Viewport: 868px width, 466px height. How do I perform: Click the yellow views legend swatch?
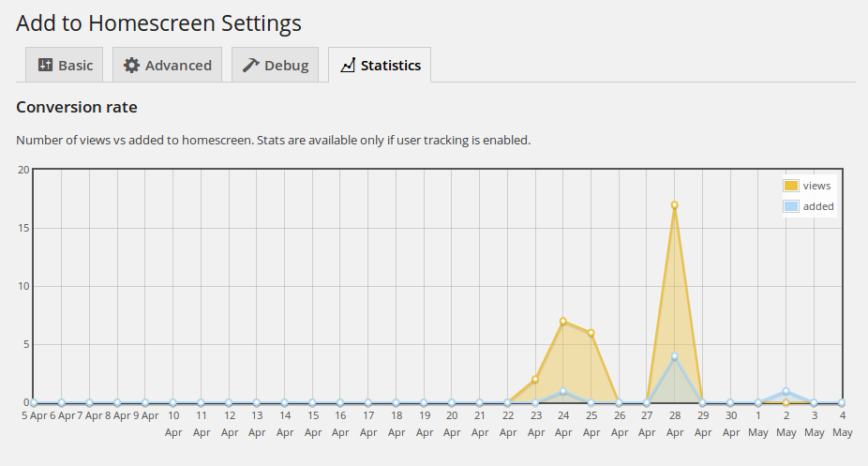pyautogui.click(x=791, y=186)
